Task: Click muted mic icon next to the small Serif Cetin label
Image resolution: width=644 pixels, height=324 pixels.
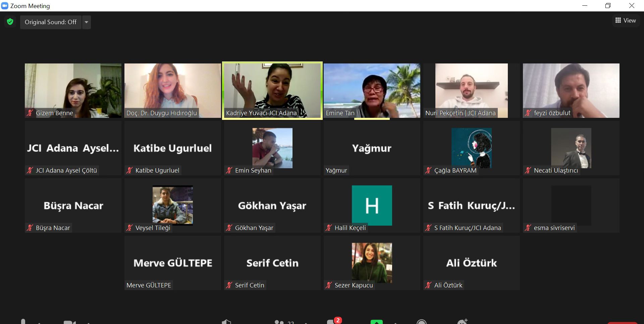Action: point(229,285)
